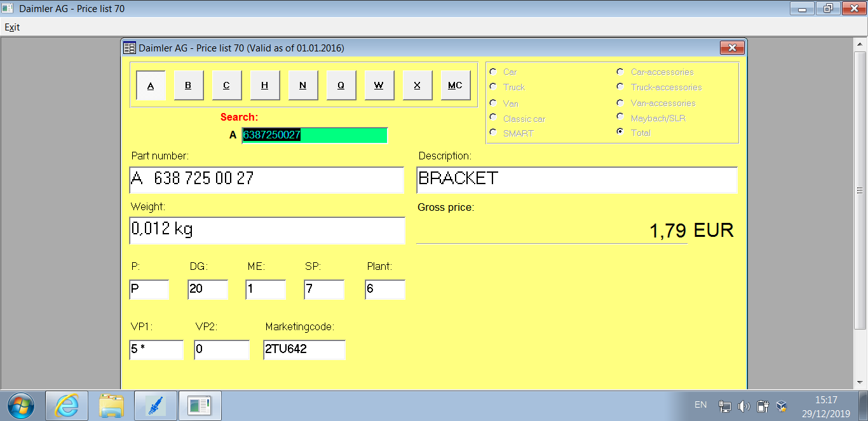The height and width of the screenshot is (421, 868).
Task: Click the Plant field containing 6
Action: click(385, 290)
